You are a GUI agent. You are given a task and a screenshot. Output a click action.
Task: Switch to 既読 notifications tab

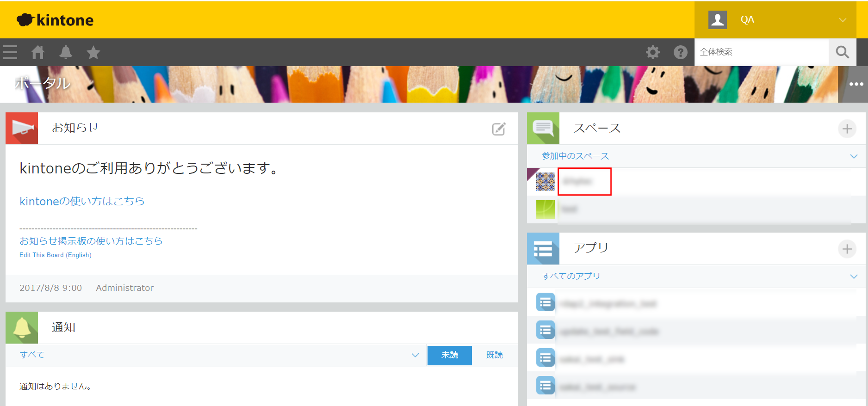494,355
